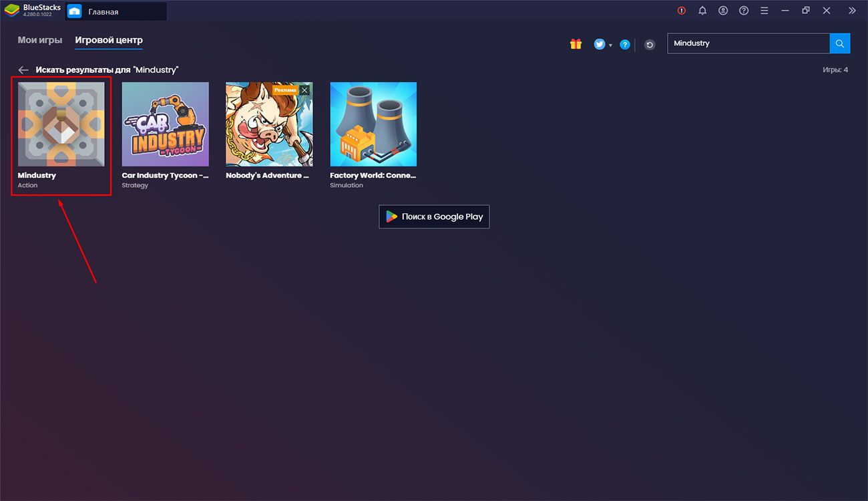This screenshot has height=501, width=868.
Task: Open the Car Industry Tycoon thumbnail
Action: 165,124
